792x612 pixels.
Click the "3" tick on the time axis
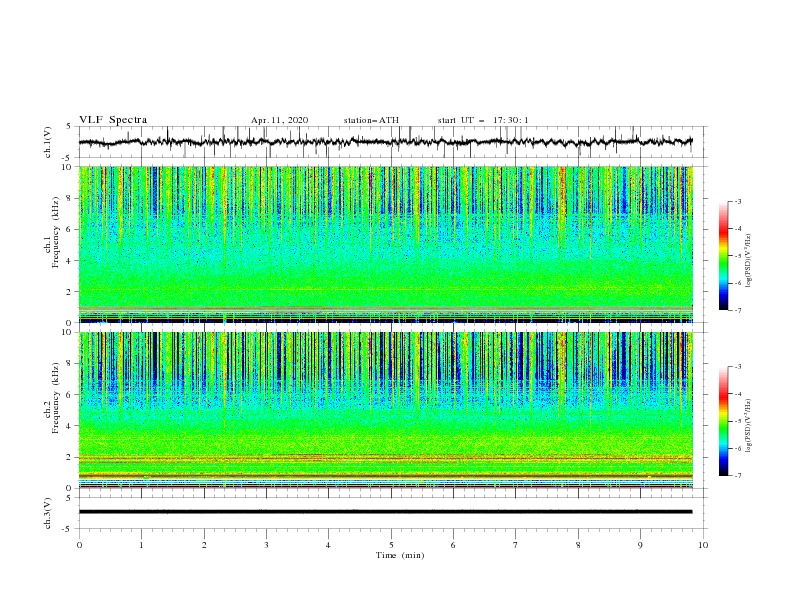[x=266, y=545]
